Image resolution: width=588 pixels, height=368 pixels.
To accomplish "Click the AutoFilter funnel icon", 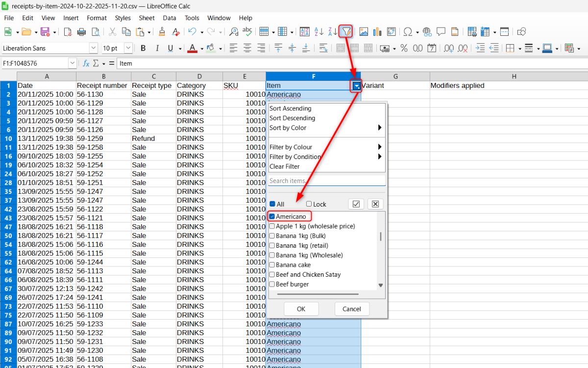I will (x=346, y=32).
